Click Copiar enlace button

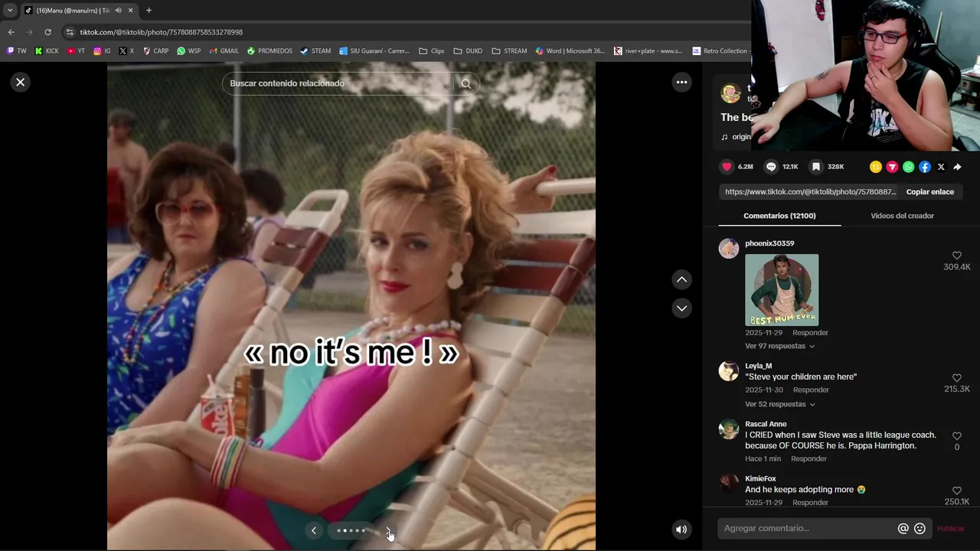[930, 192]
